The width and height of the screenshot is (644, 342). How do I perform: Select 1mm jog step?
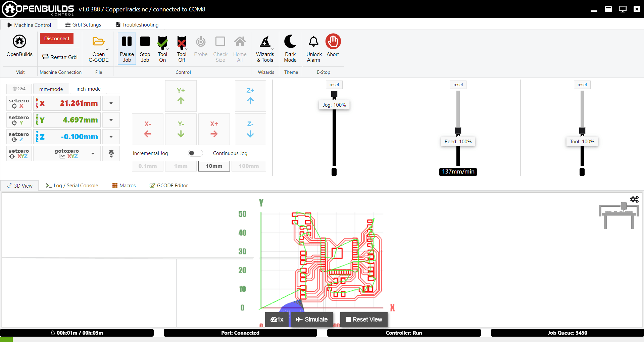point(181,166)
